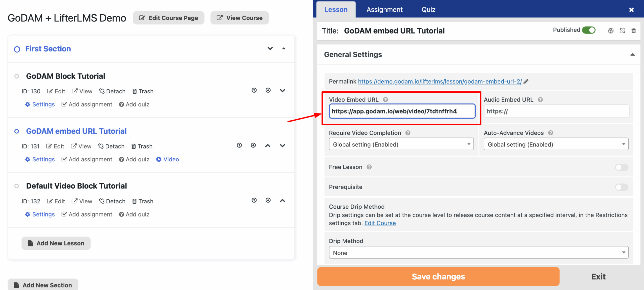Switch to the Quiz tab
This screenshot has width=644, height=290.
pyautogui.click(x=428, y=10)
